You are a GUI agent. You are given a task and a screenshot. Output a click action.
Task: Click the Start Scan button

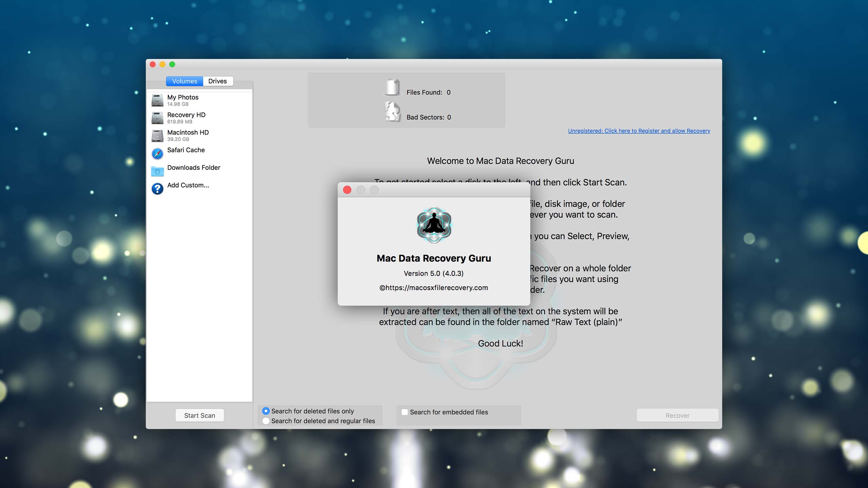pyautogui.click(x=199, y=415)
